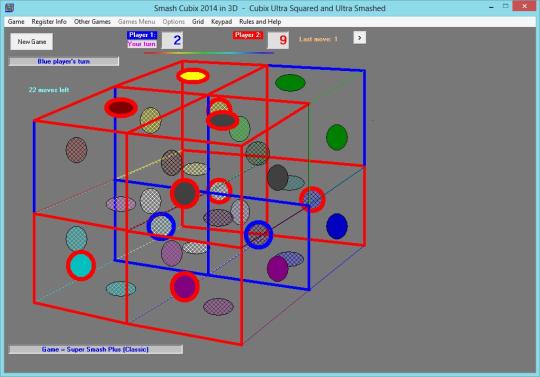Choose teal hatched oval above the cyan one
Screen dimensions: 540x377
76,238
